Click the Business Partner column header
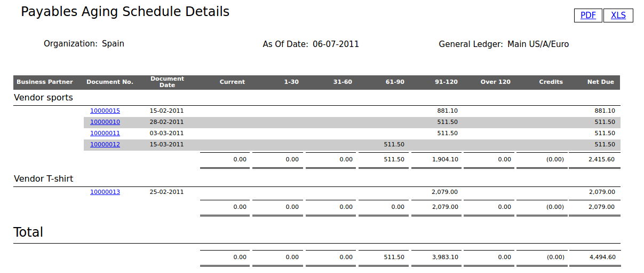 tap(45, 82)
